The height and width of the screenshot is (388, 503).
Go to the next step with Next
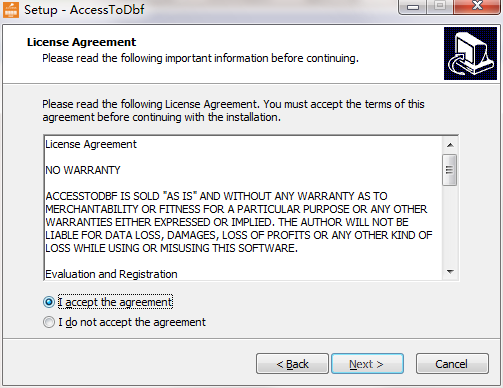pyautogui.click(x=367, y=364)
